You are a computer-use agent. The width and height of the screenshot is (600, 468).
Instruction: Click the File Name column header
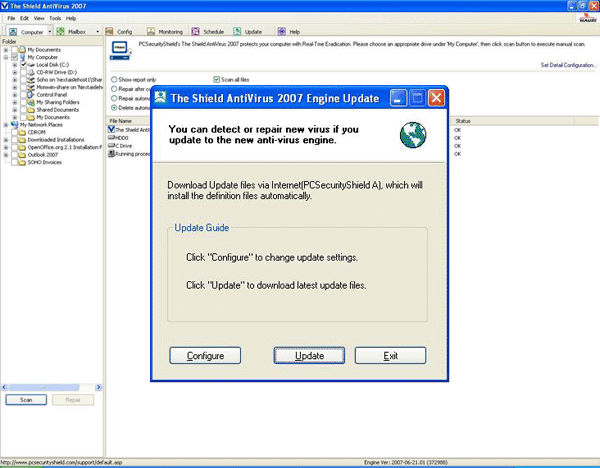128,121
